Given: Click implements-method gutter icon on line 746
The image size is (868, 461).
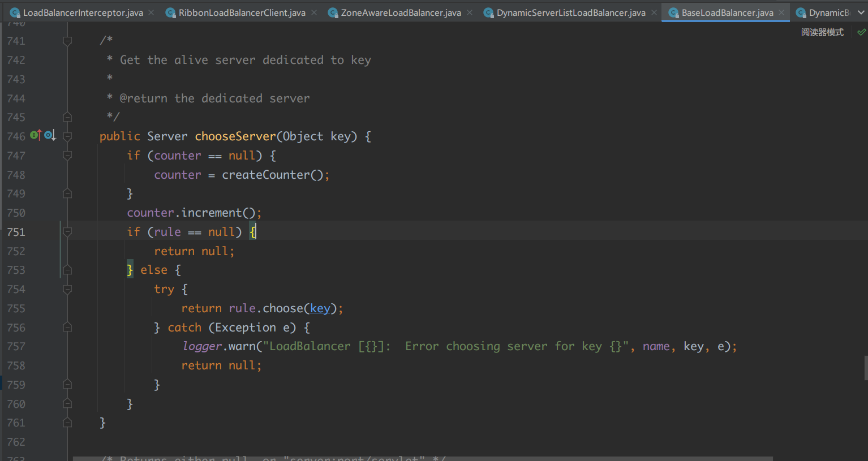Looking at the screenshot, I should pos(36,135).
